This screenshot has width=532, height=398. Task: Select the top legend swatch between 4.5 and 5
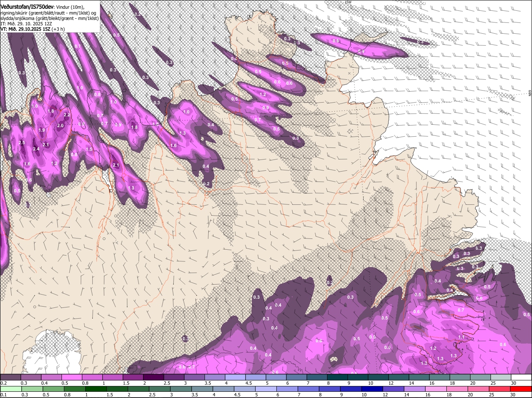(256, 377)
